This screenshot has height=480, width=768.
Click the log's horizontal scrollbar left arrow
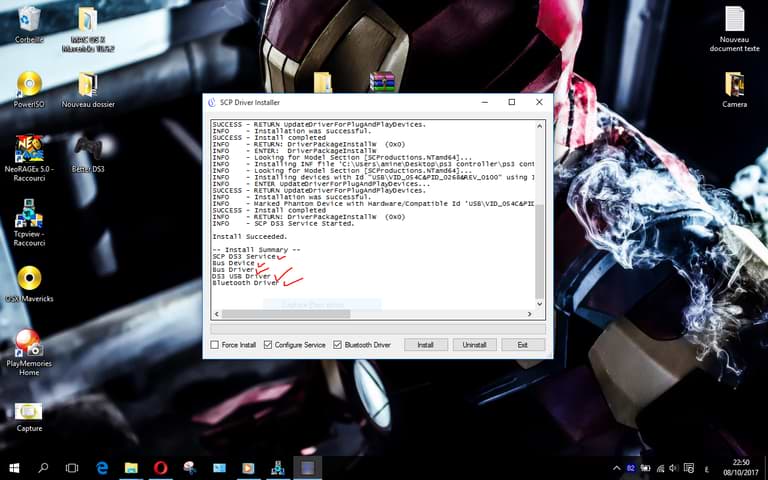pos(216,314)
